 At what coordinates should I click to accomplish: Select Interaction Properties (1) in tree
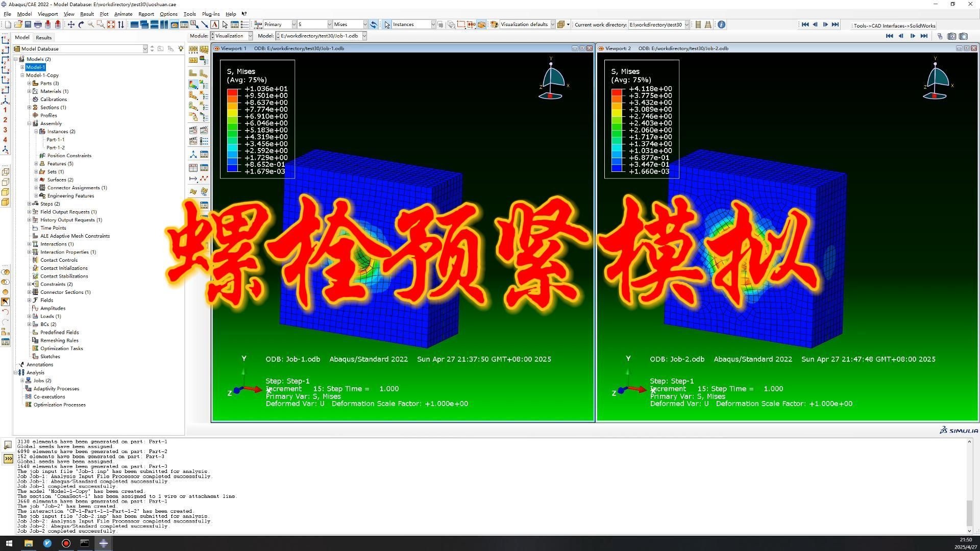pos(68,252)
